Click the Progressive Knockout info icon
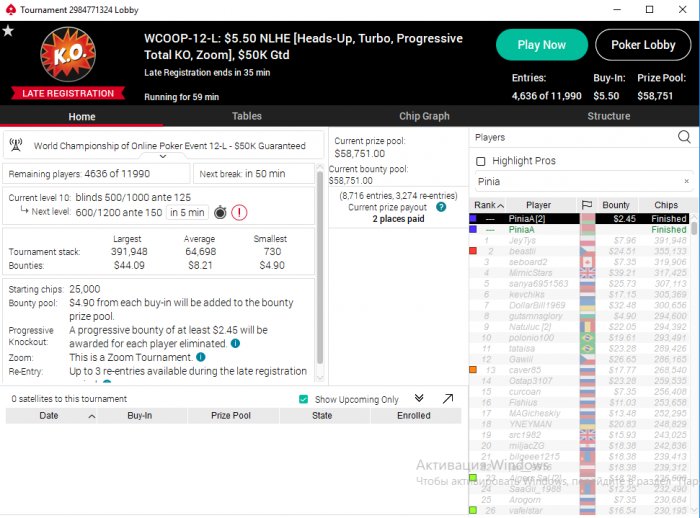The height and width of the screenshot is (518, 700). [x=235, y=343]
